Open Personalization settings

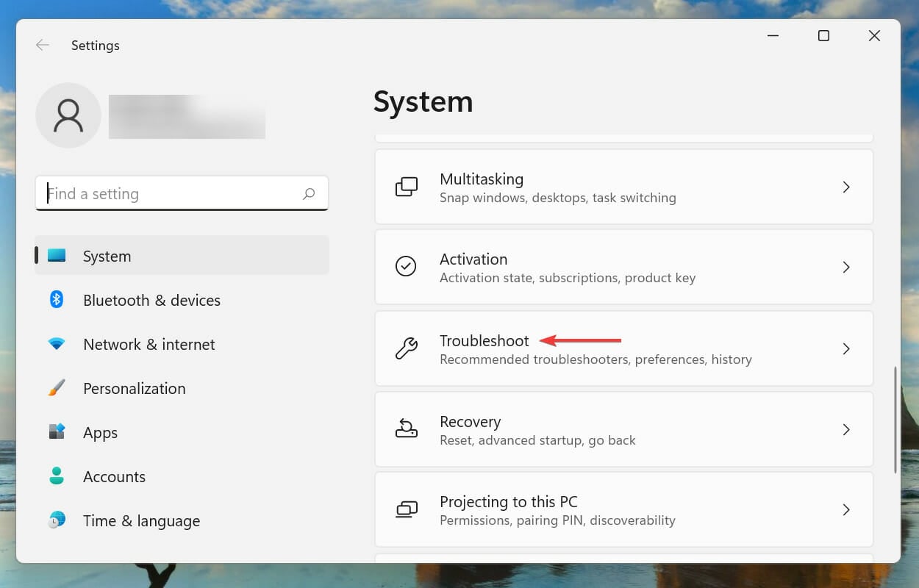pos(182,388)
